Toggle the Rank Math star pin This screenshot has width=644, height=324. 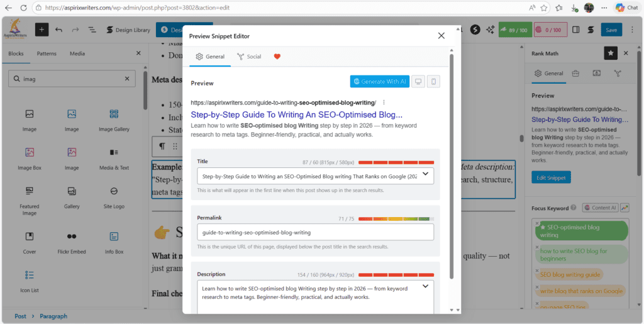point(611,53)
